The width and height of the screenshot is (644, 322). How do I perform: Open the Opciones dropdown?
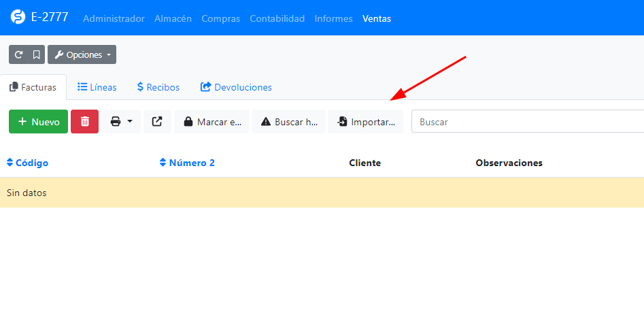pos(82,54)
